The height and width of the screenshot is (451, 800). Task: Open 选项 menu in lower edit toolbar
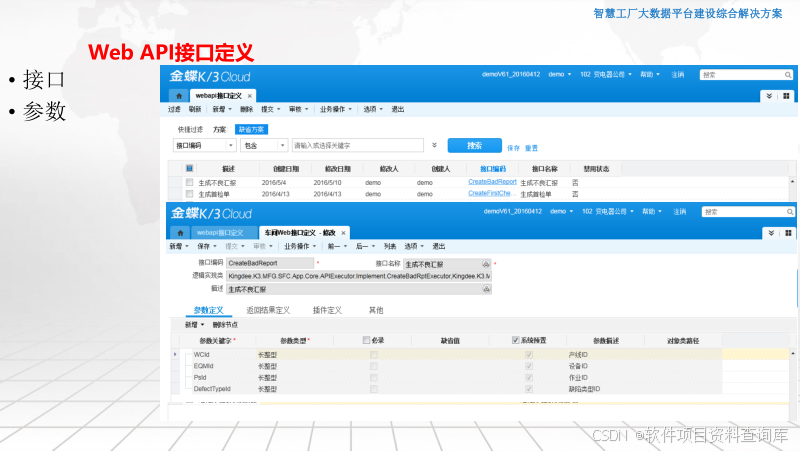414,246
